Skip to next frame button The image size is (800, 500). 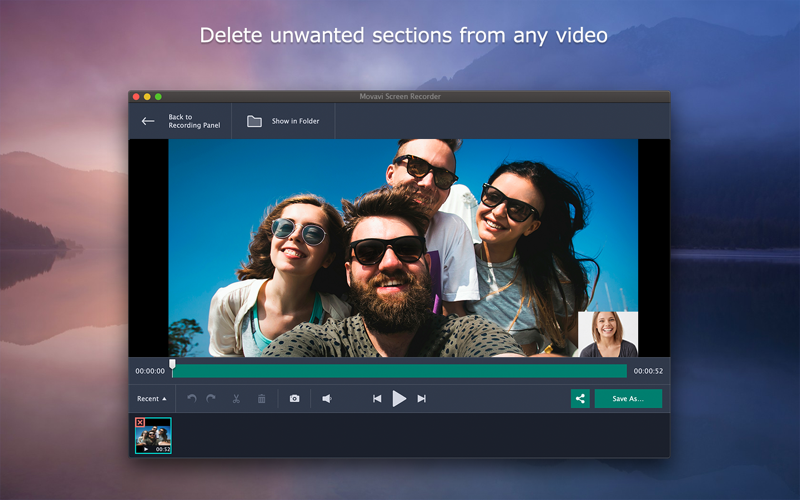point(421,398)
